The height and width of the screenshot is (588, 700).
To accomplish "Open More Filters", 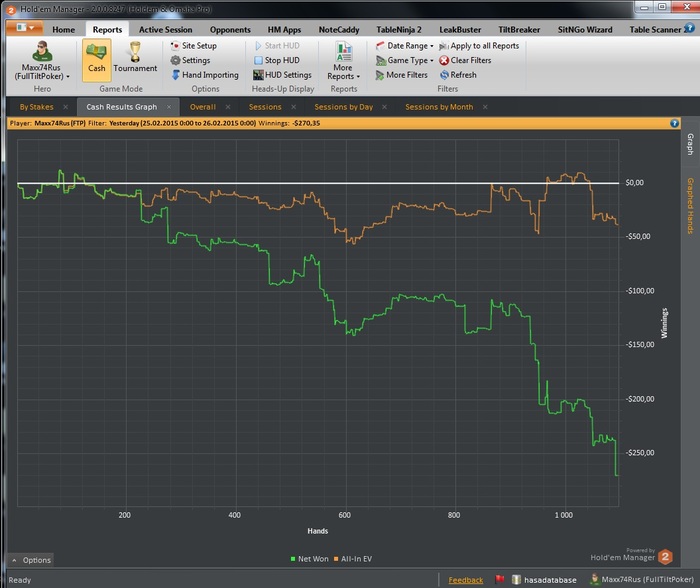I will click(401, 75).
